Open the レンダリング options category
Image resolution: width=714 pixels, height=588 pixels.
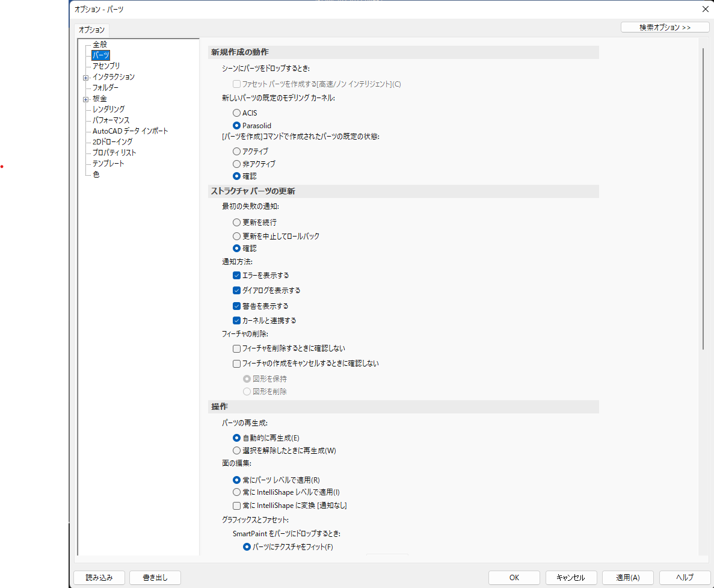pos(108,109)
